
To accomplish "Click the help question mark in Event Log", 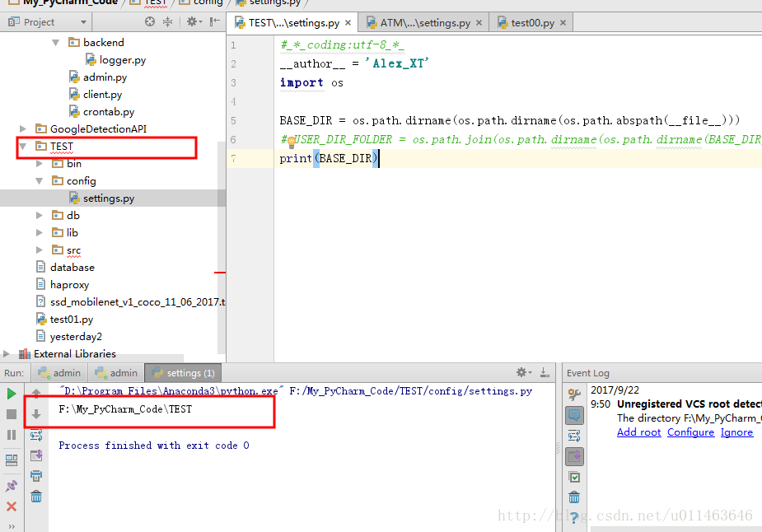I will (574, 517).
